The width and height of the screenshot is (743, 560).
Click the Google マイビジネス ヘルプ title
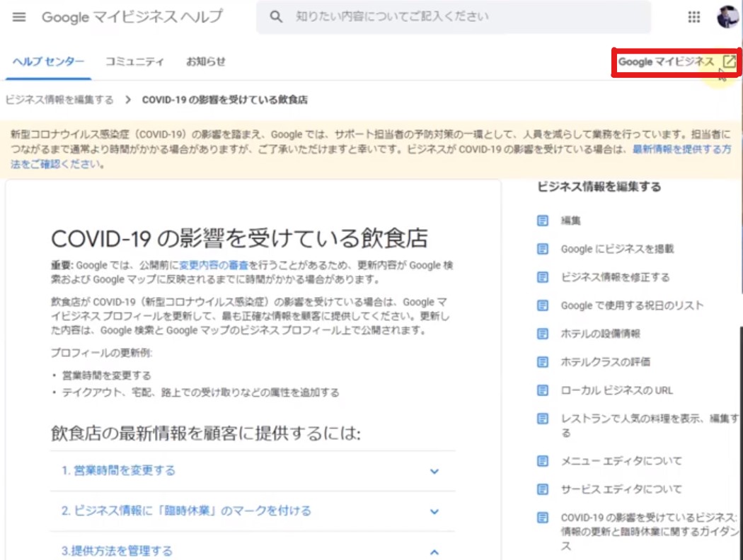132,17
